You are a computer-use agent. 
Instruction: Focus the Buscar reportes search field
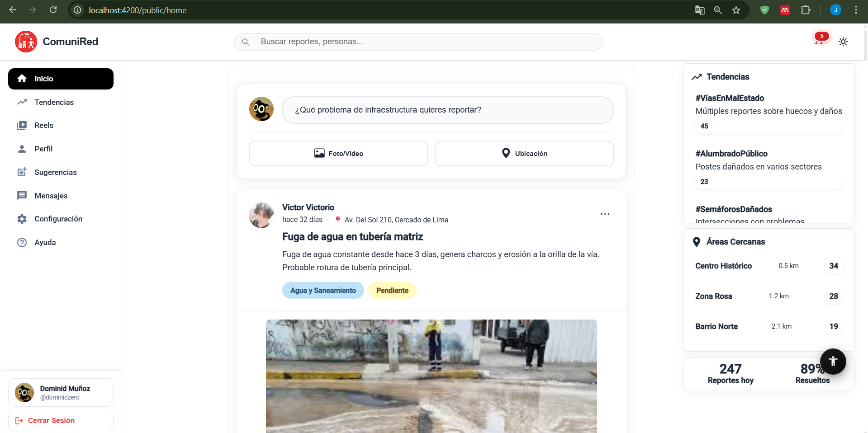click(x=418, y=42)
